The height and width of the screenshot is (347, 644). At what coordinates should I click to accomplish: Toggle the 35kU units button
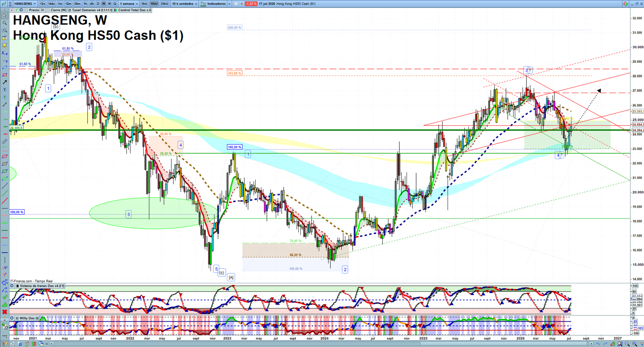click(x=164, y=4)
